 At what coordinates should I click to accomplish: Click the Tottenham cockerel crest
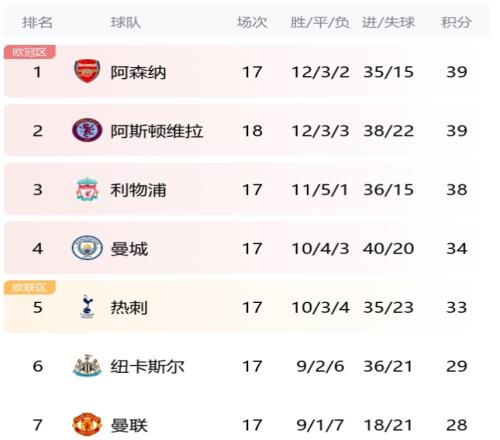point(87,307)
